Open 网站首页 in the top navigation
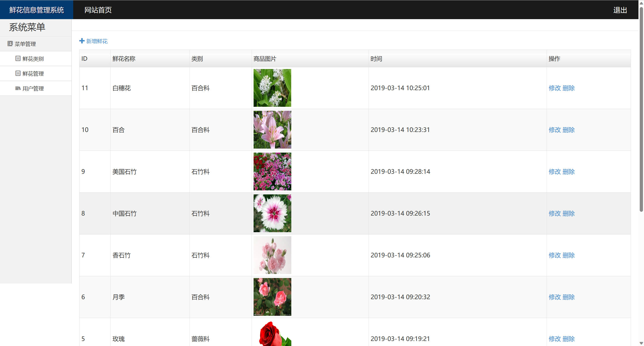 98,10
